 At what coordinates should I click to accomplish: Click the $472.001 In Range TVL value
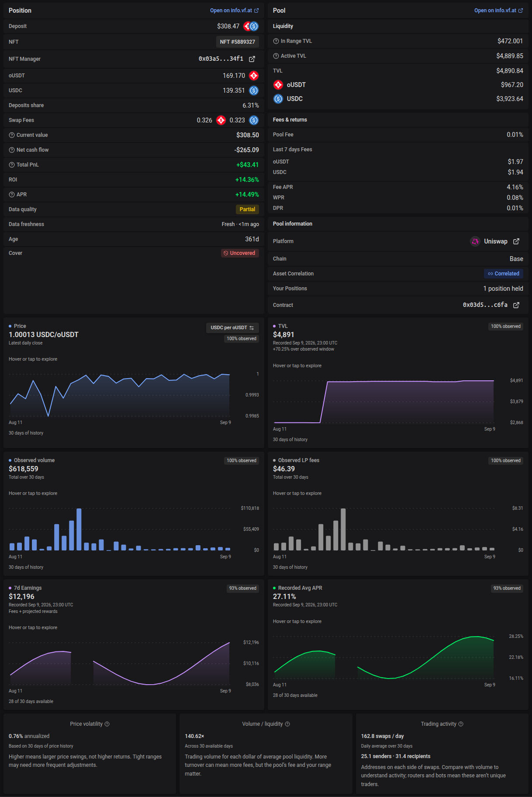coord(510,41)
